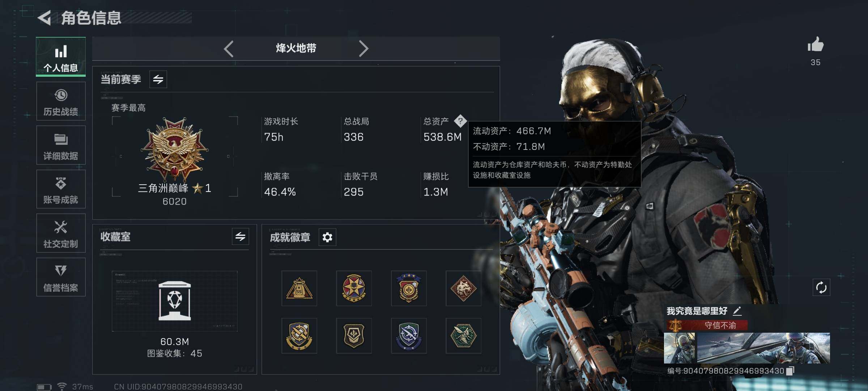
Task: Open the 总资产 question mark help icon
Action: pyautogui.click(x=460, y=121)
